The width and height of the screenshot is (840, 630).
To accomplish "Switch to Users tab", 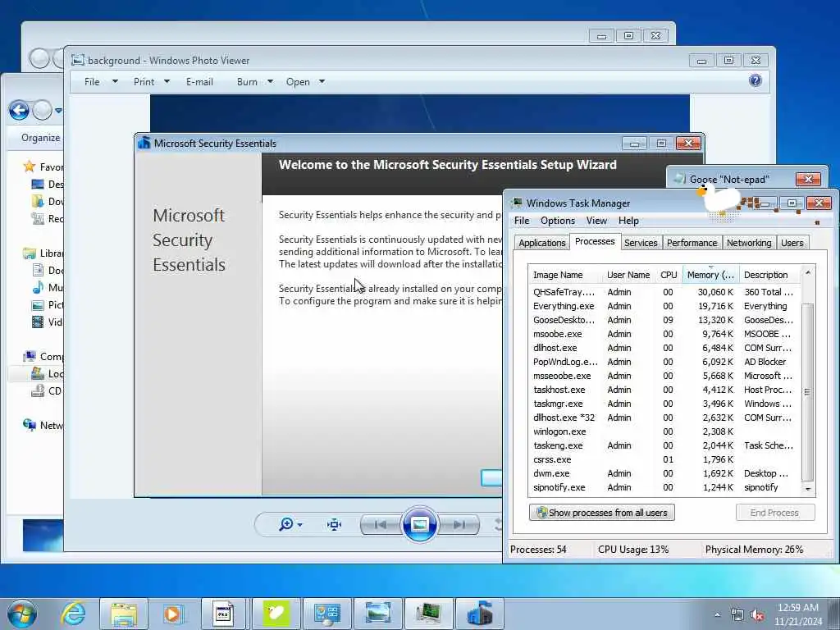I will (x=792, y=243).
